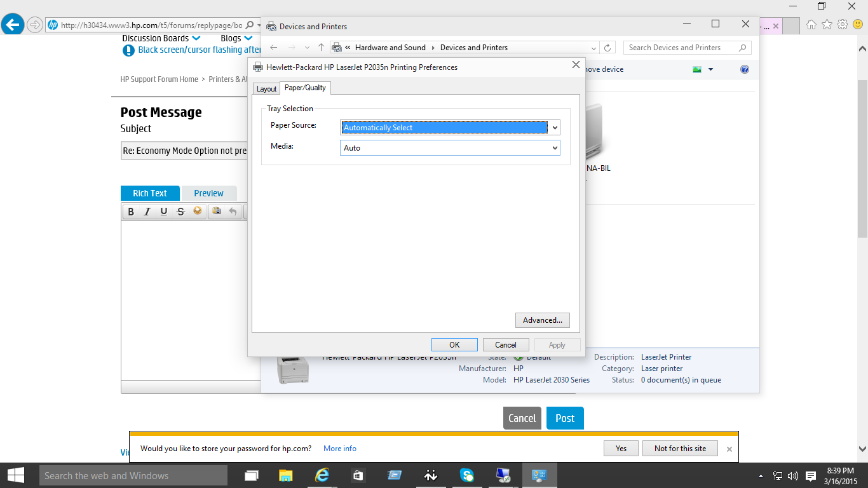Open help with the blue question icon
This screenshot has height=488, width=868.
click(x=745, y=69)
